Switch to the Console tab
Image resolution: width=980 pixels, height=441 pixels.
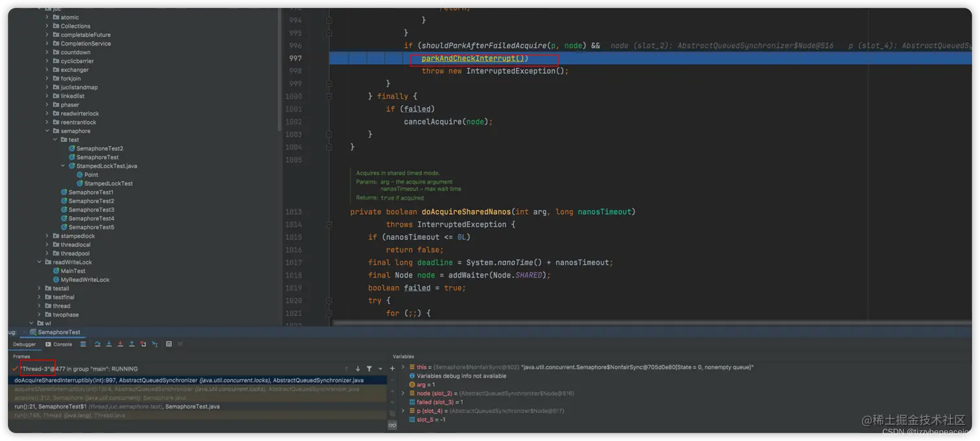click(59, 344)
